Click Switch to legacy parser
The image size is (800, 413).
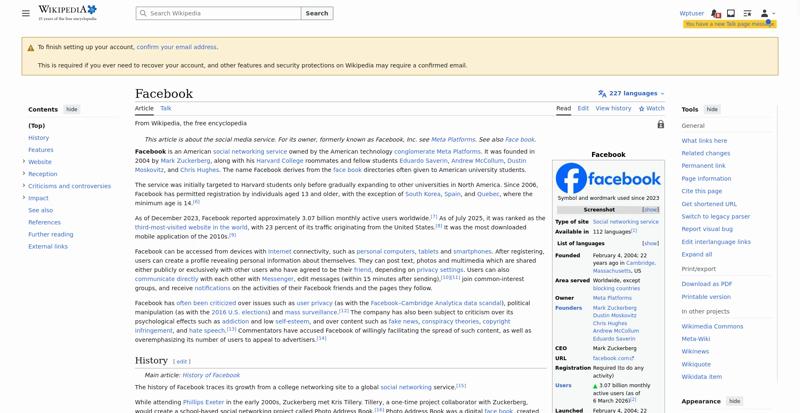tap(716, 216)
